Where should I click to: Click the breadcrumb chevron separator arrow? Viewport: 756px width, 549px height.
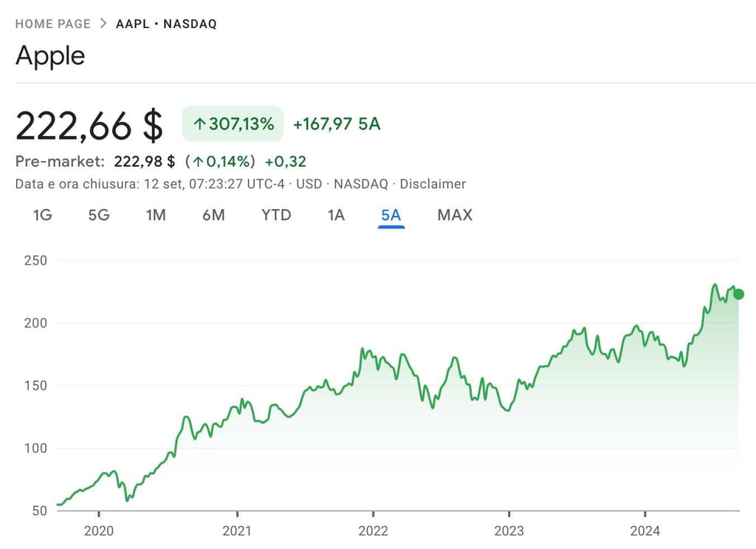click(103, 24)
